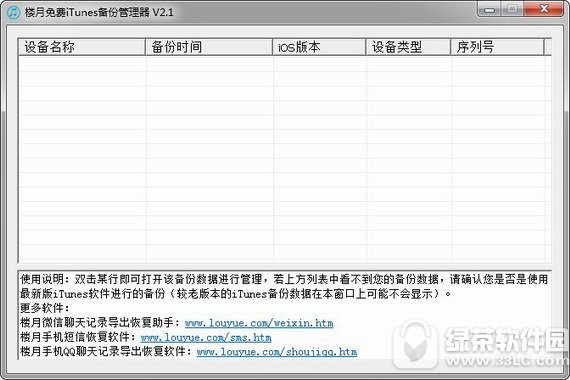The height and width of the screenshot is (380, 570).
Task: Sort by iOS版本 column header
Action: coord(319,47)
